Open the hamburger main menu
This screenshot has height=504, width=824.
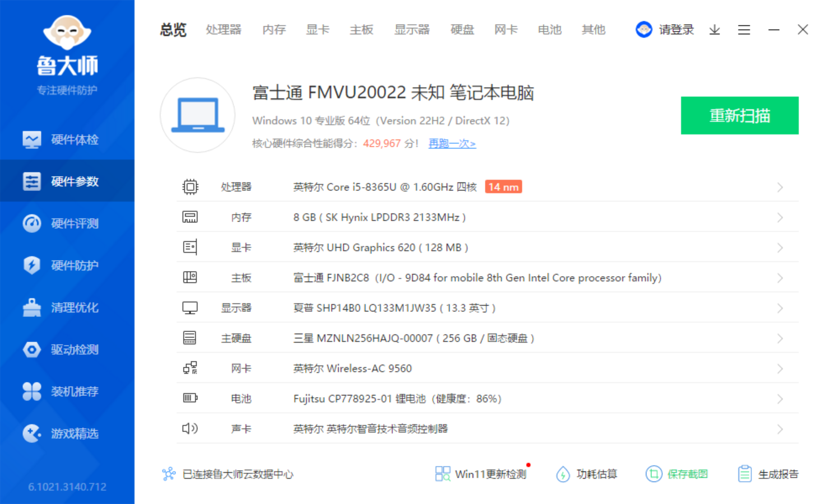point(744,30)
